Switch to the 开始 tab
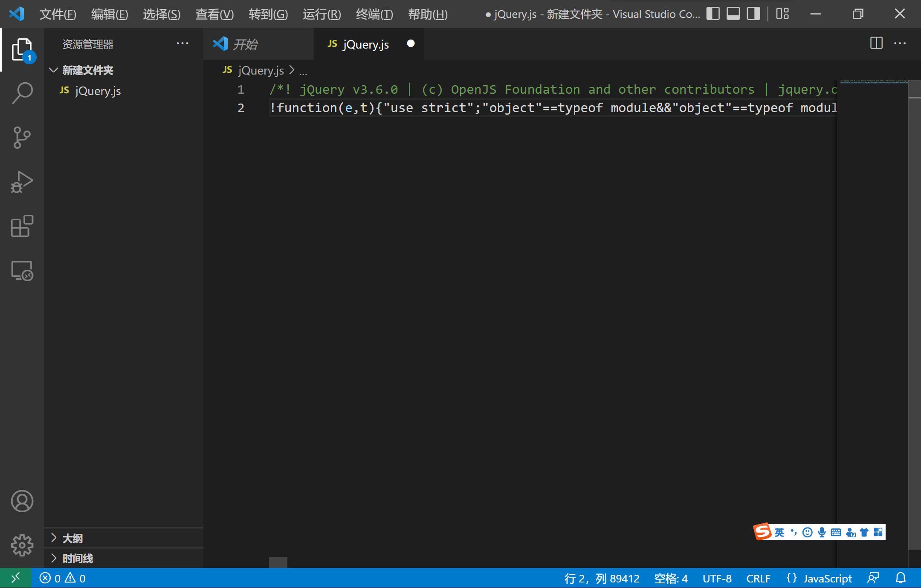 245,44
